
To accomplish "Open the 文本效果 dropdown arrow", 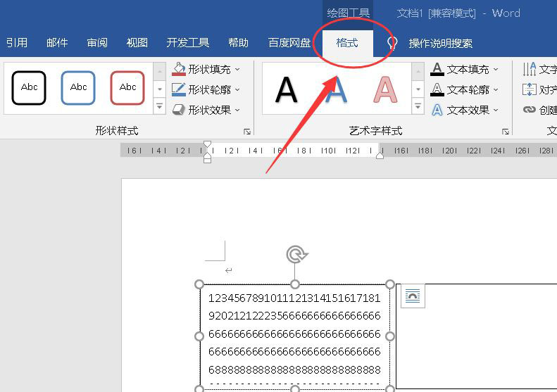I will click(496, 110).
